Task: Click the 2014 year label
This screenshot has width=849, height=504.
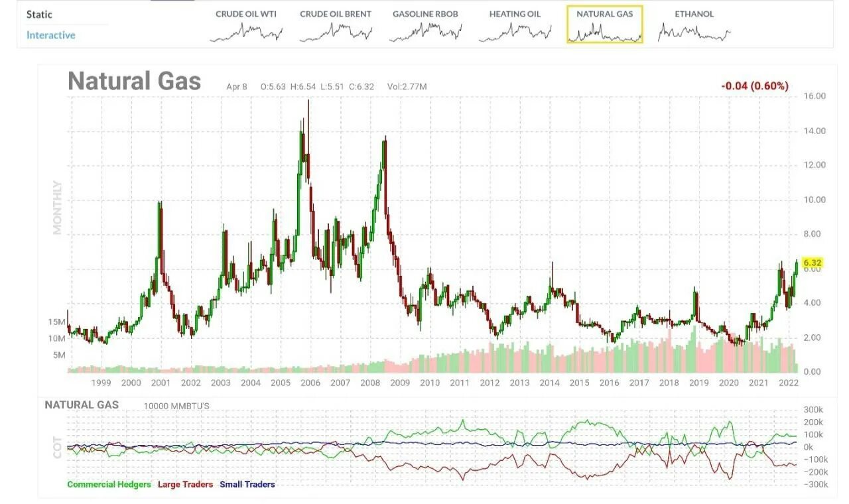Action: point(549,383)
